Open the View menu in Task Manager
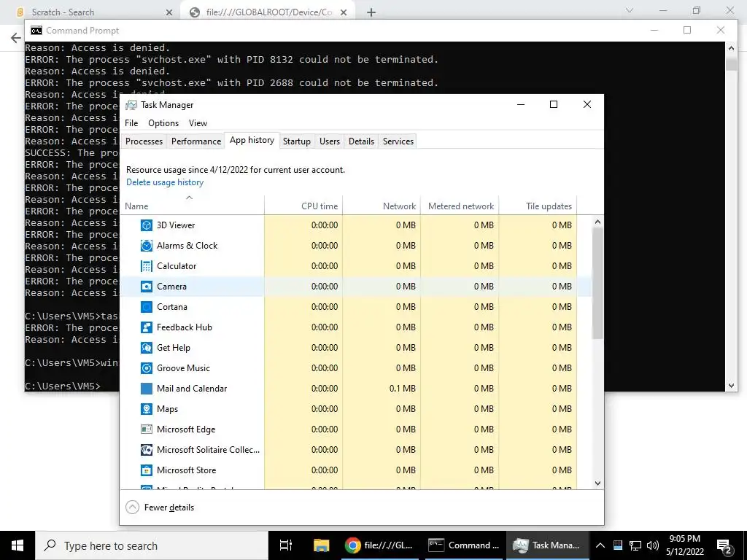 click(x=198, y=123)
